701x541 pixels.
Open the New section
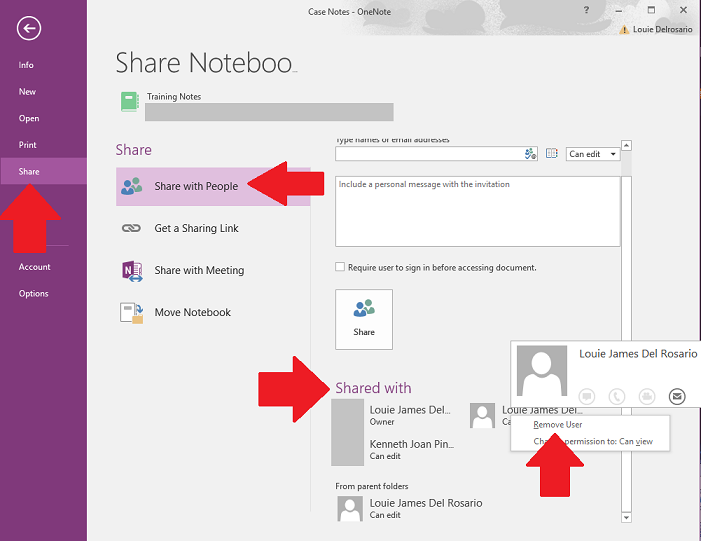point(27,92)
